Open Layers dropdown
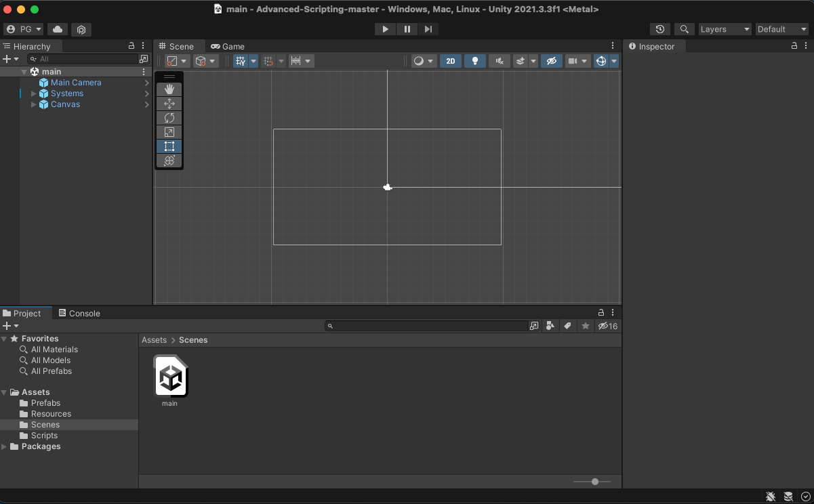 pyautogui.click(x=725, y=29)
